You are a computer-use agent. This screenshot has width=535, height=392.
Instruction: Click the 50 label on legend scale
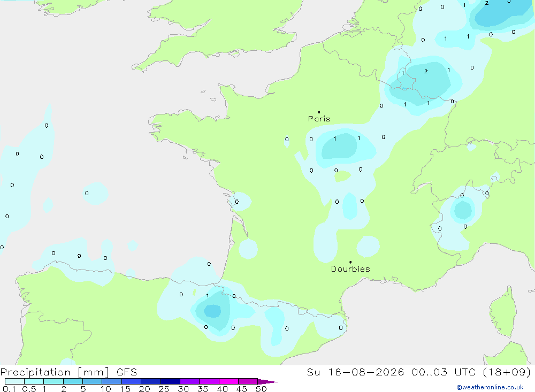click(x=261, y=389)
